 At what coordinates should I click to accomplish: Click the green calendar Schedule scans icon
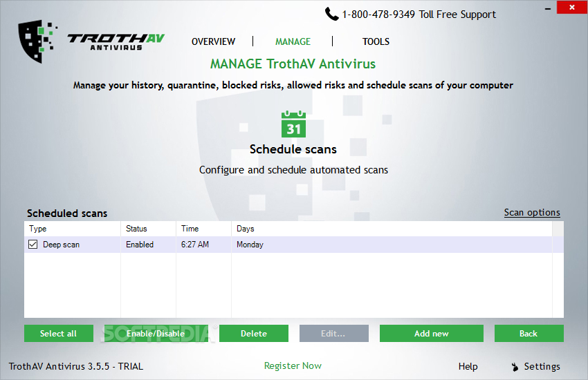pyautogui.click(x=293, y=124)
